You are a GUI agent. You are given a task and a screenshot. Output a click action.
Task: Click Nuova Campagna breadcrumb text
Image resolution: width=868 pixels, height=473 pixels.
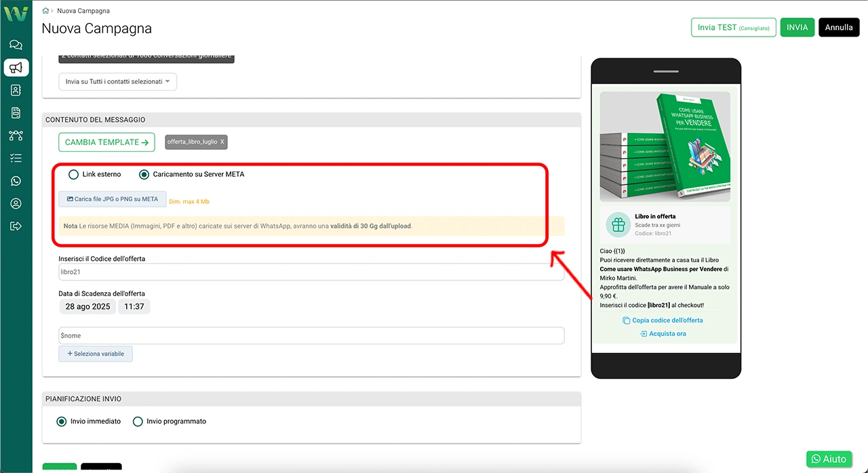(83, 11)
